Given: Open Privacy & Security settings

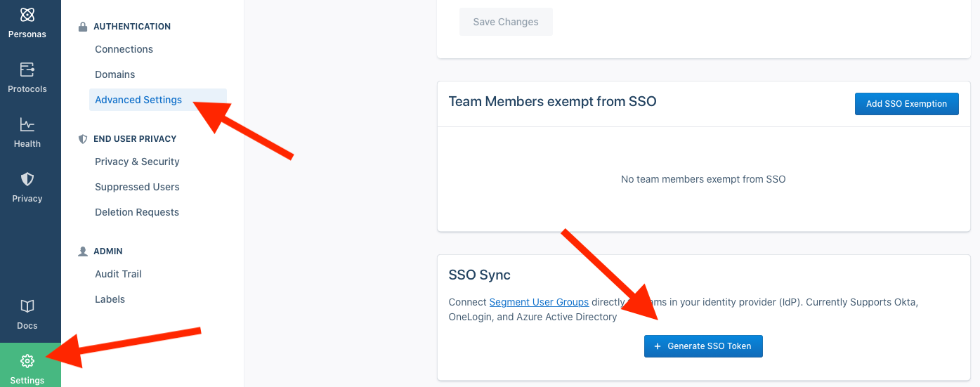Looking at the screenshot, I should 137,162.
